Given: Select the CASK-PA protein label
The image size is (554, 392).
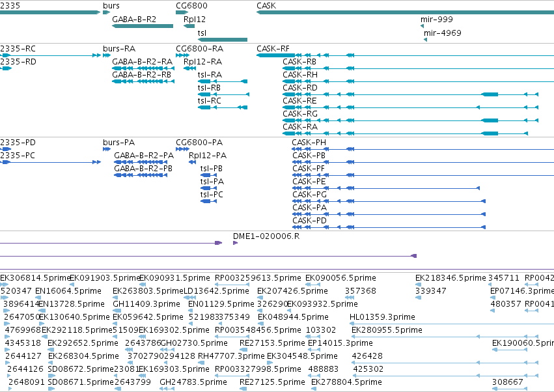Looking at the screenshot, I should [309, 208].
